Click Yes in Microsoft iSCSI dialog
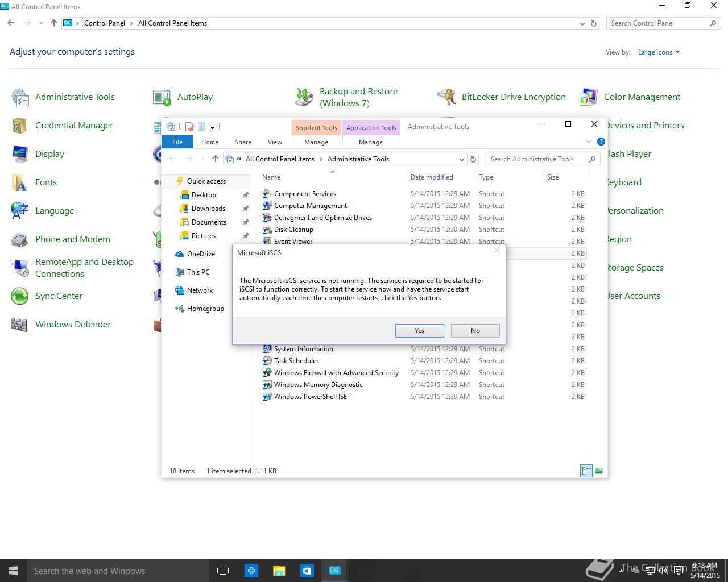 419,331
